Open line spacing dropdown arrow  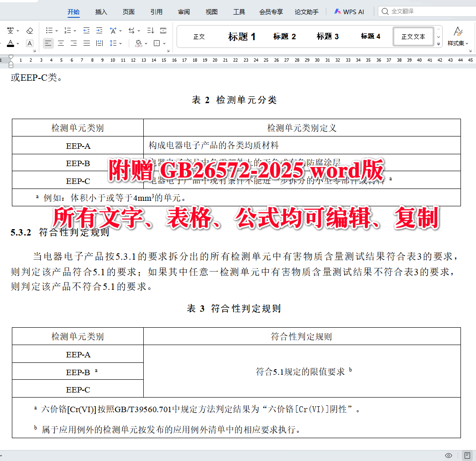[120, 43]
